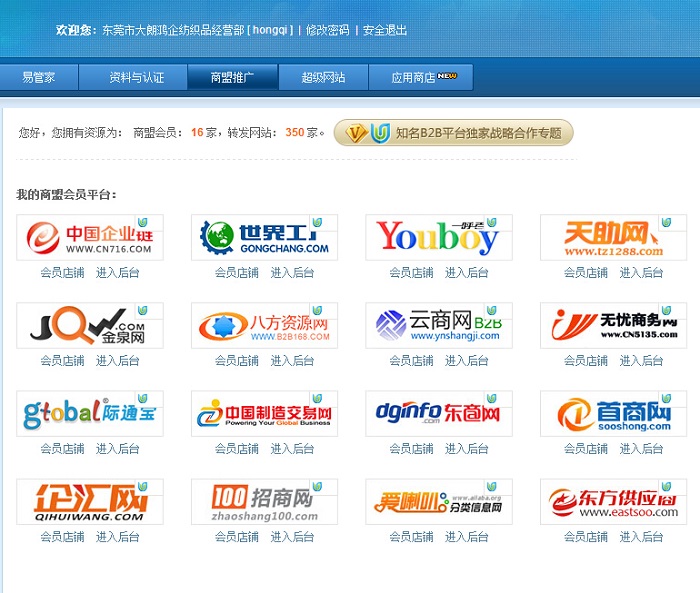Screen dimensions: 700x593
Task: Switch to the 资料与认证 tab
Action: (x=136, y=77)
